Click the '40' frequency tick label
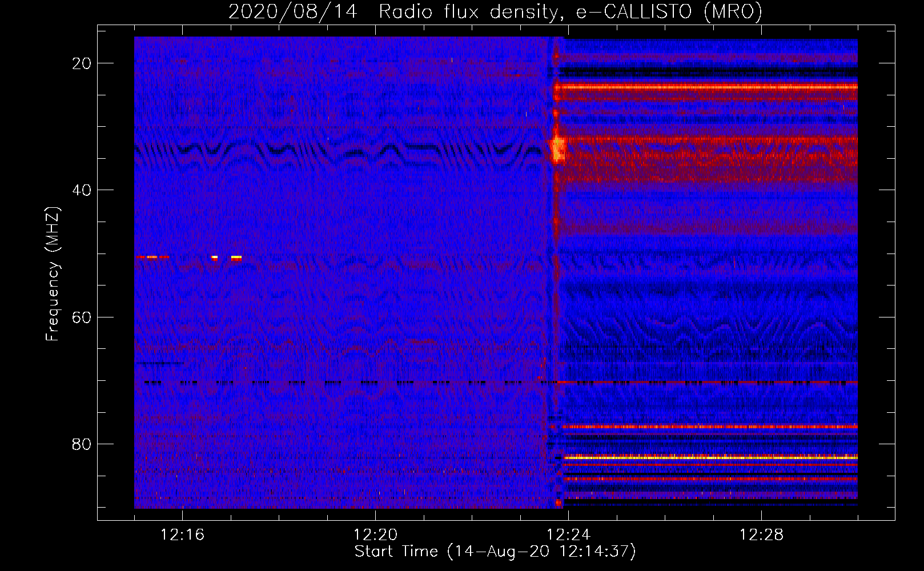Viewport: 924px width, 571px height. pos(82,190)
